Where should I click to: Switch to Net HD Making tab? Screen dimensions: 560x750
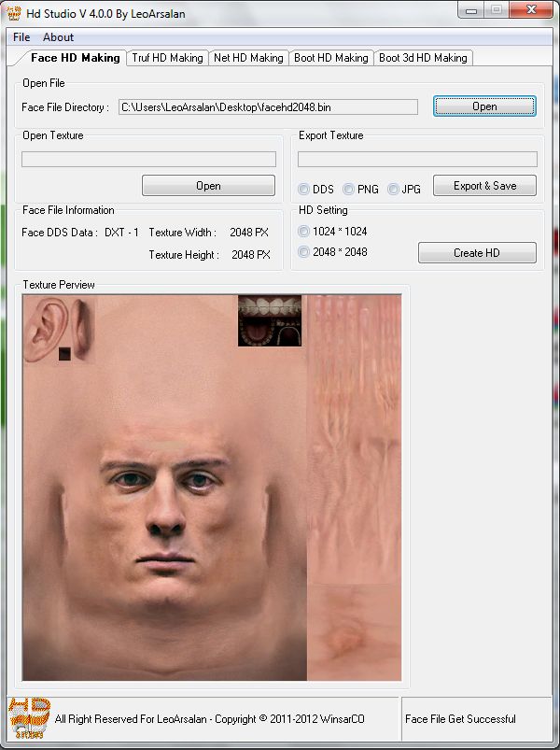pyautogui.click(x=247, y=58)
